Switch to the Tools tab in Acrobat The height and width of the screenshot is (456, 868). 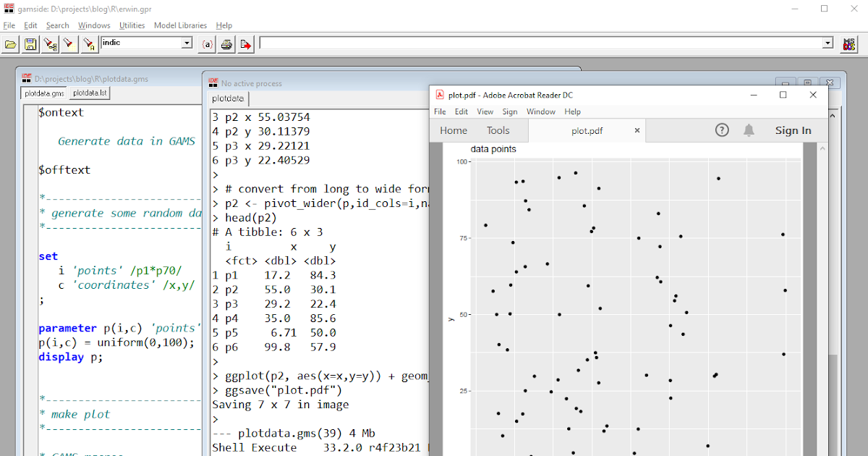click(x=498, y=130)
